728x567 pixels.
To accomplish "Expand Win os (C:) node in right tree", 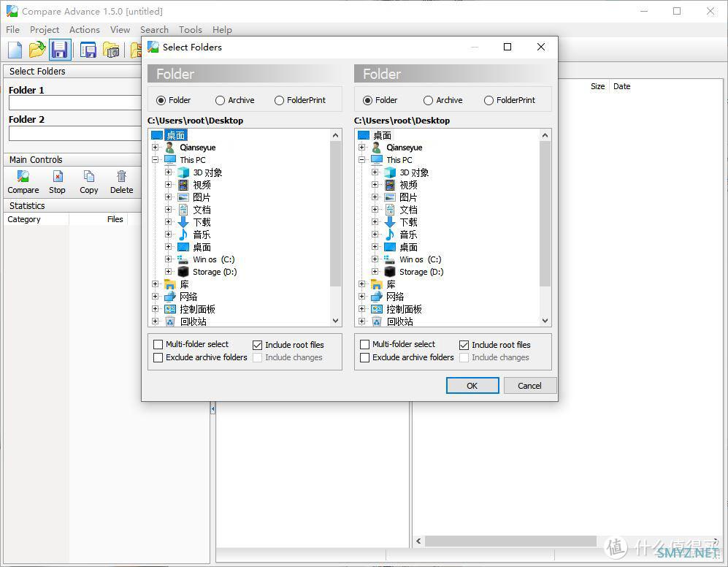I will pyautogui.click(x=375, y=259).
